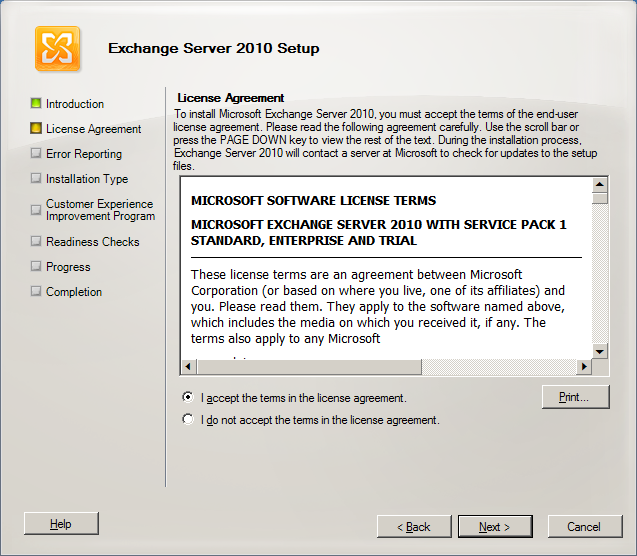
Task: Click the Progress step label
Action: click(68, 267)
